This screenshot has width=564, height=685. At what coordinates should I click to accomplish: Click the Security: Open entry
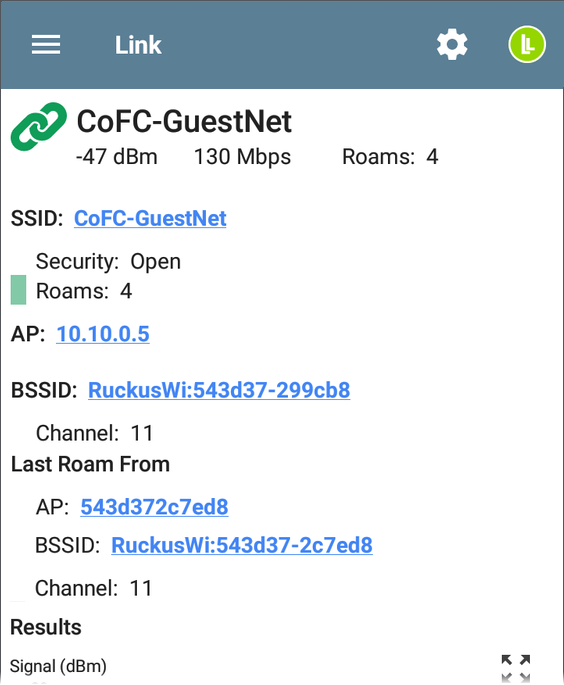click(x=108, y=262)
